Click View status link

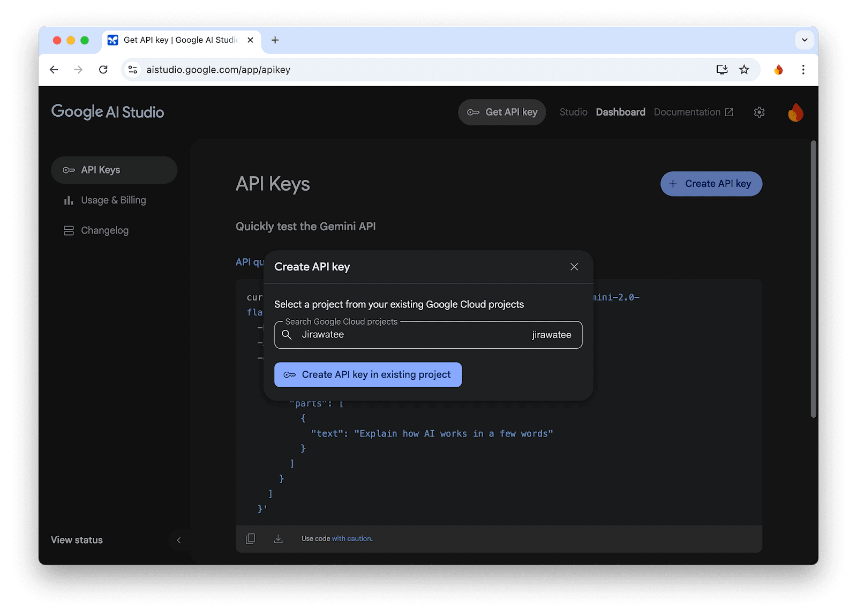[77, 540]
